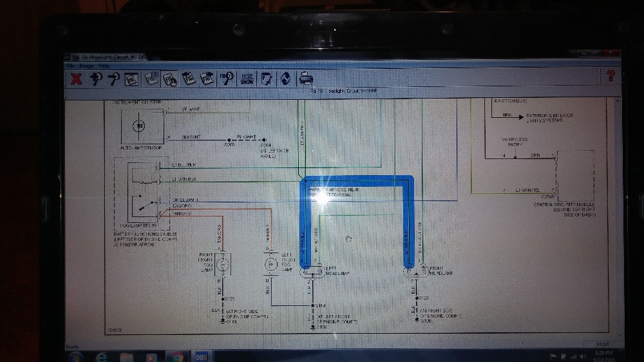Click the volume speaker tray icon
Image resolution: width=644 pixels, height=362 pixels.
click(x=583, y=356)
